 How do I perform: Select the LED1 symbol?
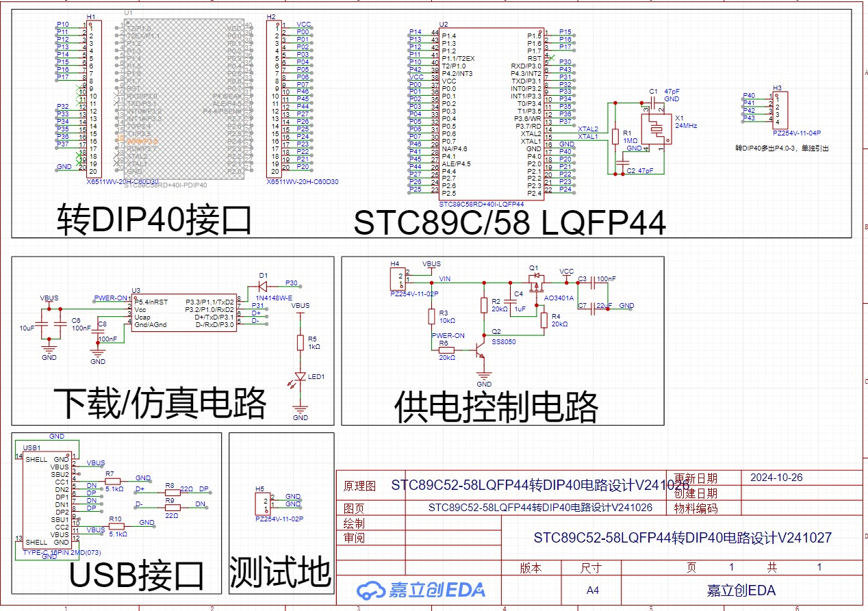299,377
